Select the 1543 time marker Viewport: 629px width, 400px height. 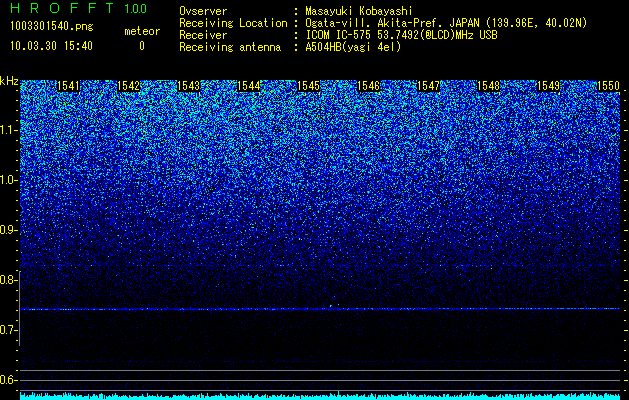tap(189, 86)
